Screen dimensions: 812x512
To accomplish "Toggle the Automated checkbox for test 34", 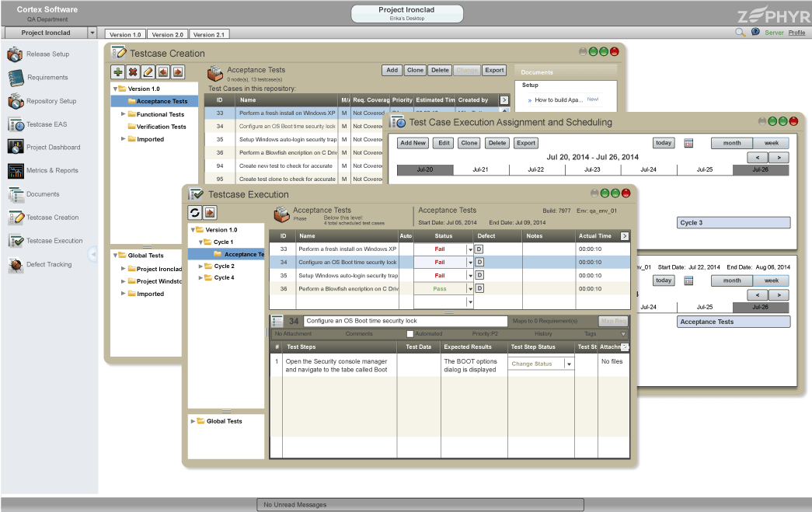I will coord(410,334).
